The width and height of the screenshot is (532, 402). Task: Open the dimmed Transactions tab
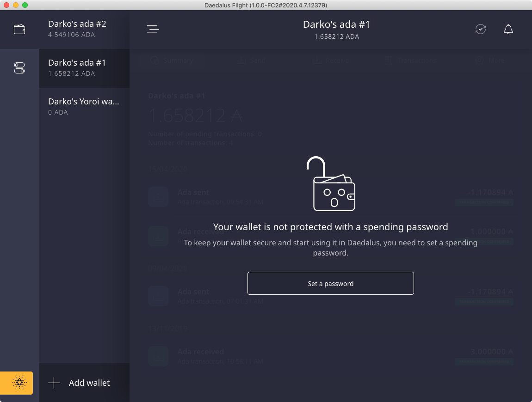[x=410, y=61]
